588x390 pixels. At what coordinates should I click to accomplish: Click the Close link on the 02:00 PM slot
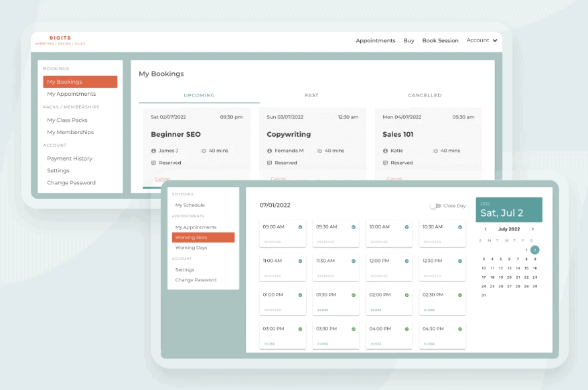[x=376, y=310]
